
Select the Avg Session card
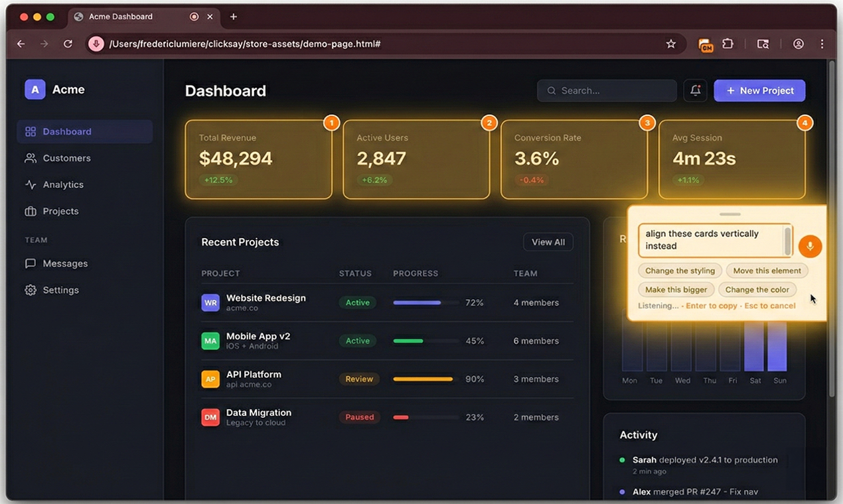click(732, 159)
